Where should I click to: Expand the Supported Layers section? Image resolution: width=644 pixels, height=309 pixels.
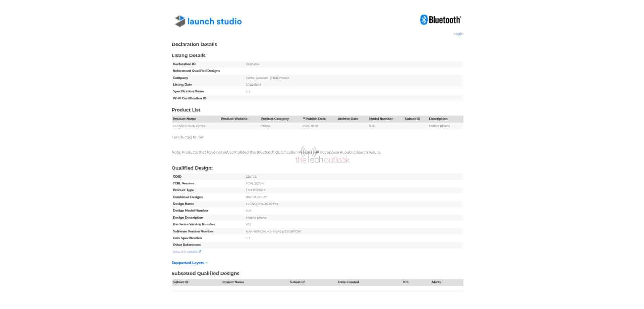click(x=189, y=263)
